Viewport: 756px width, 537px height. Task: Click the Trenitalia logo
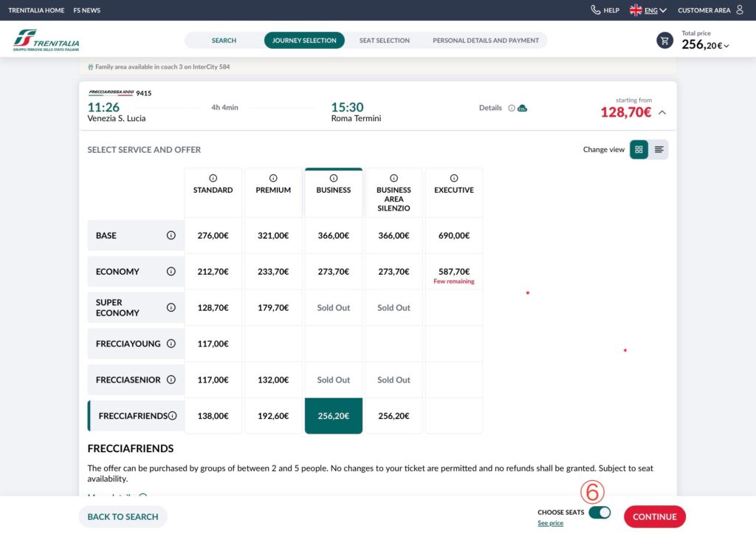(46, 41)
